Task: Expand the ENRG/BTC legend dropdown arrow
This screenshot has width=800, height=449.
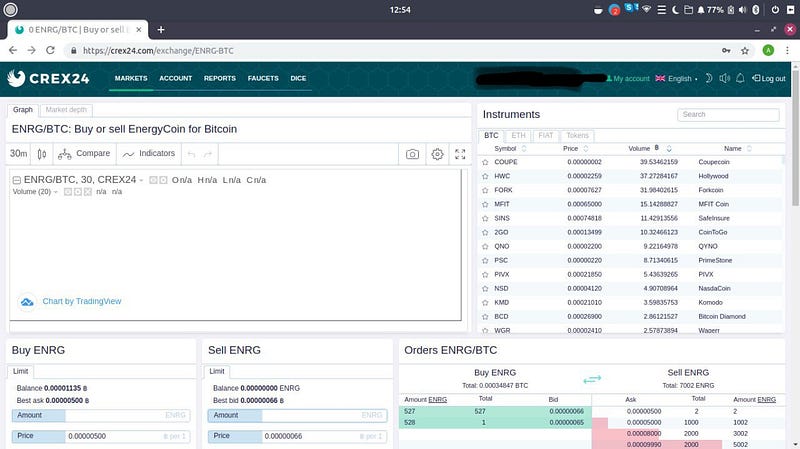Action: click(x=141, y=180)
